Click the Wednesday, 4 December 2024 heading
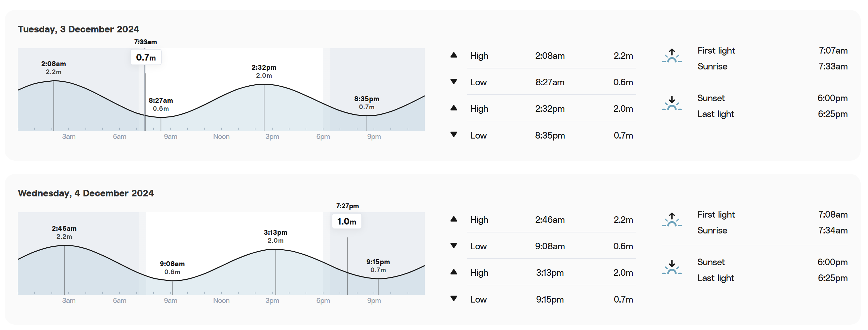Image resolution: width=868 pixels, height=330 pixels. point(86,193)
